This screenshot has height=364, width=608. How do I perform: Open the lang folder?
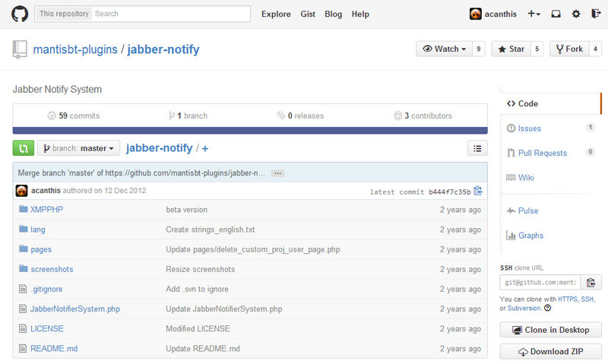tap(37, 229)
